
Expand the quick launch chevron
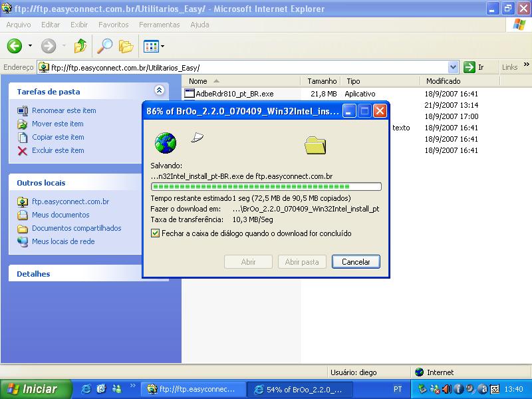[132, 386]
